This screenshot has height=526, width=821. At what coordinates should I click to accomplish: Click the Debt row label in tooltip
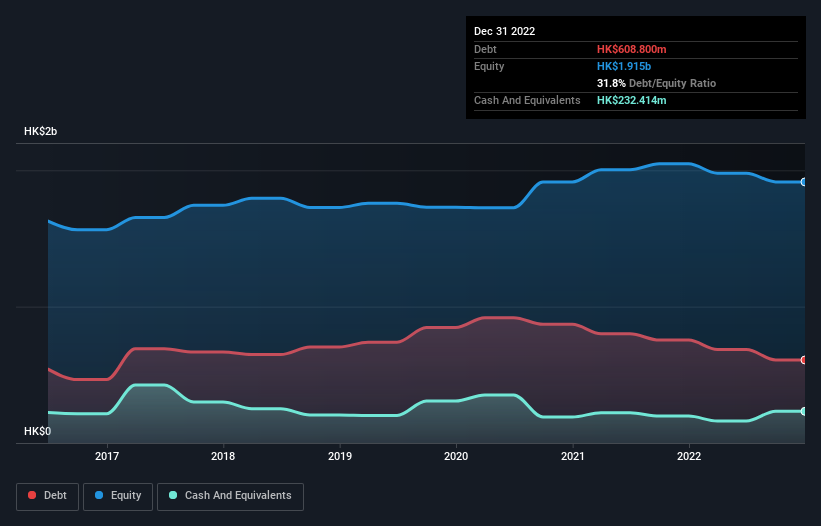(x=485, y=49)
